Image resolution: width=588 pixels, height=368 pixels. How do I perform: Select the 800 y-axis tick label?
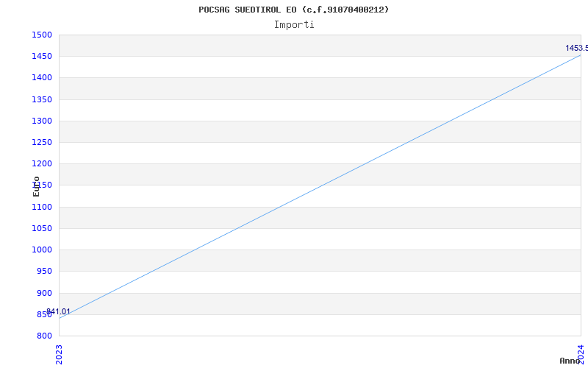(x=44, y=336)
